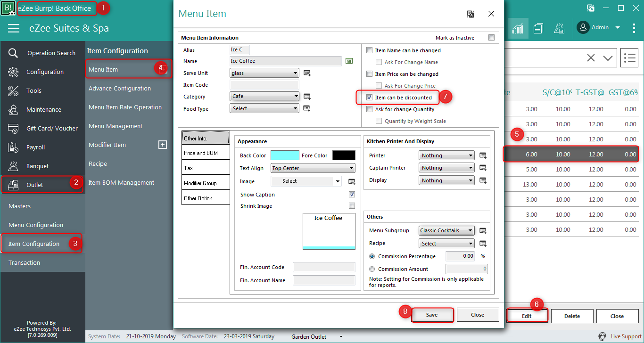
Task: Toggle Shrink Image checkbox
Action: click(x=352, y=206)
